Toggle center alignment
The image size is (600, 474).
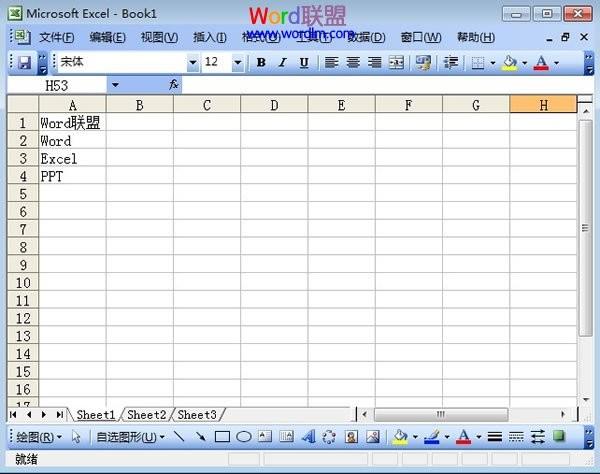(353, 62)
